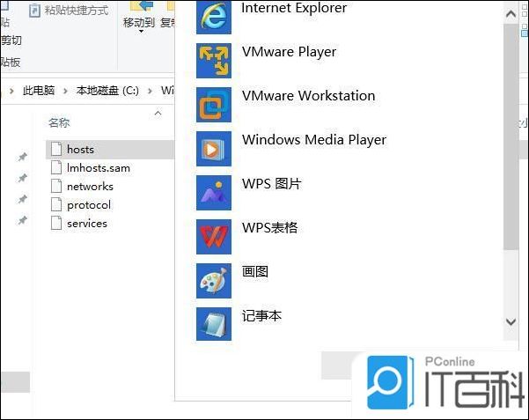Click the Internet Explorer label
This screenshot has height=420, width=529.
click(x=294, y=8)
